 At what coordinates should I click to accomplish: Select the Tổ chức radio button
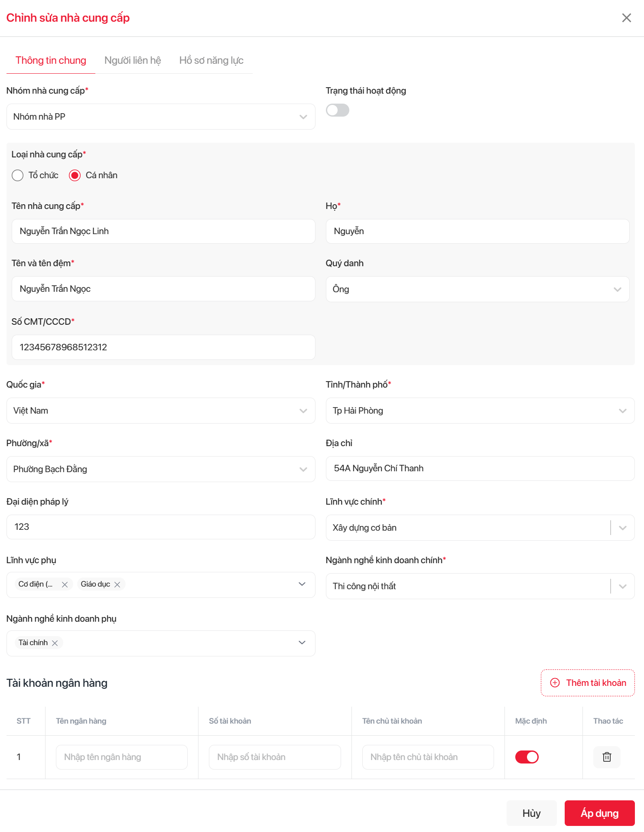point(18,175)
